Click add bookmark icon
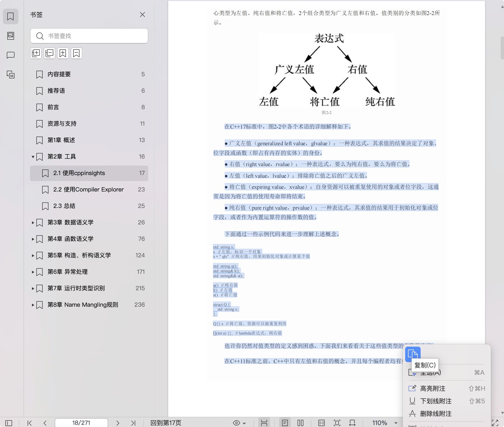The width and height of the screenshot is (504, 427). [x=63, y=53]
